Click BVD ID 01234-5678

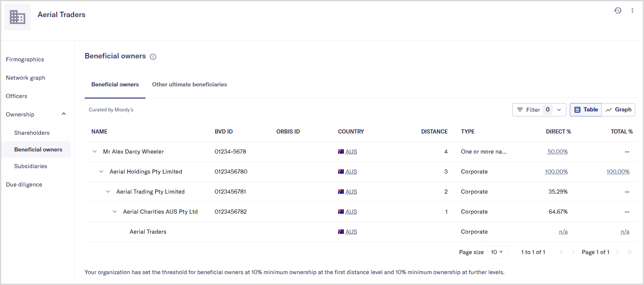[231, 151]
